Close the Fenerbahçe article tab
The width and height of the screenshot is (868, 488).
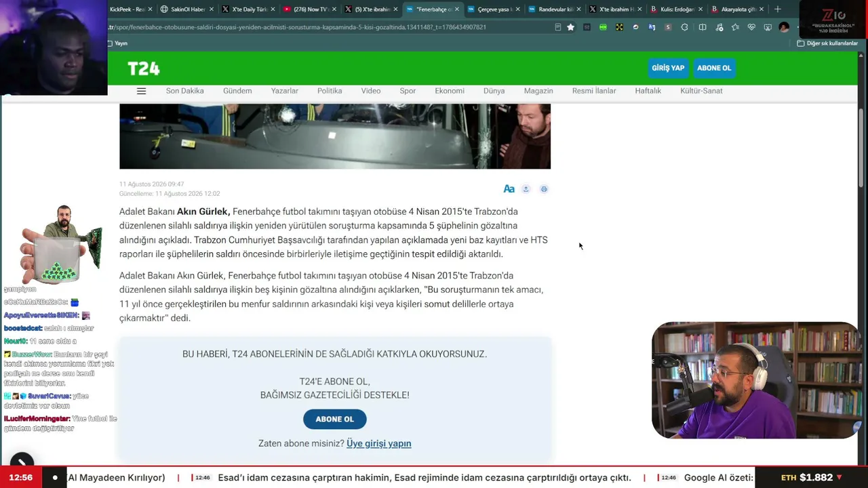click(457, 9)
